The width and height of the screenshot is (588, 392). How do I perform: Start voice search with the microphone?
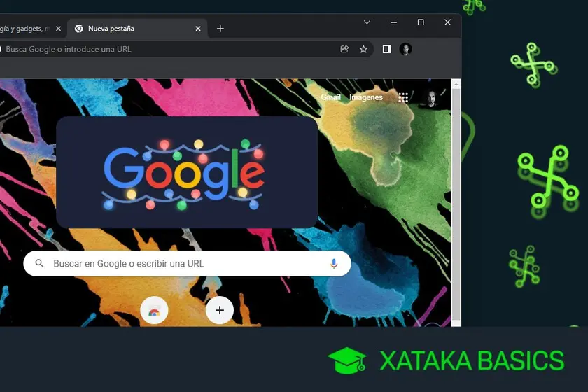coord(334,263)
